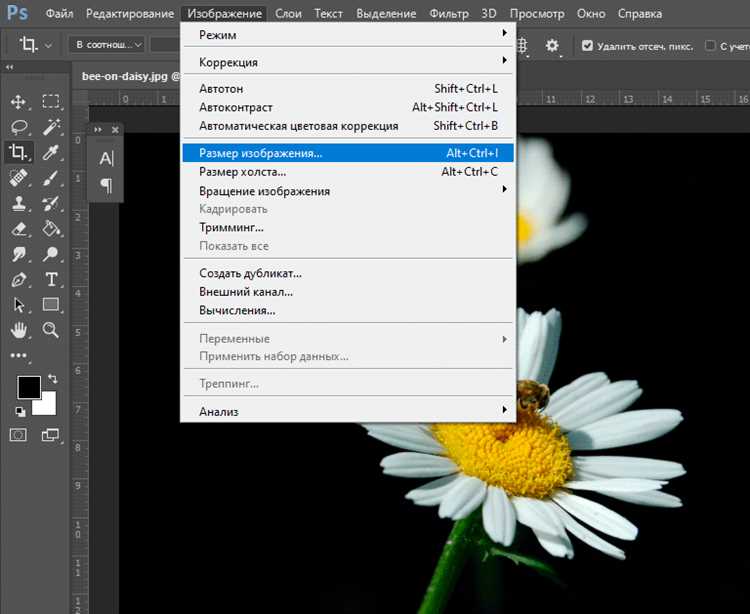Select the Lasso tool
Viewport: 750px width, 614px height.
[19, 127]
